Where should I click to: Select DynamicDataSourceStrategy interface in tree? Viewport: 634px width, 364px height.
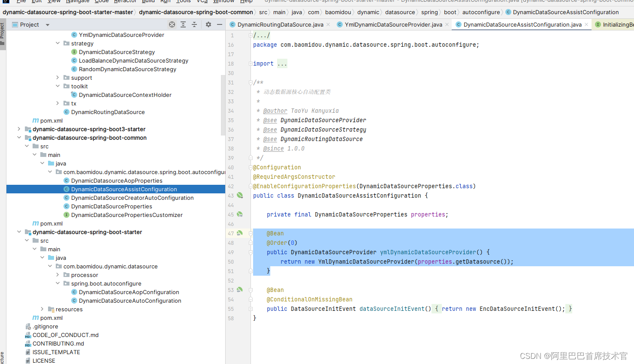pos(117,52)
